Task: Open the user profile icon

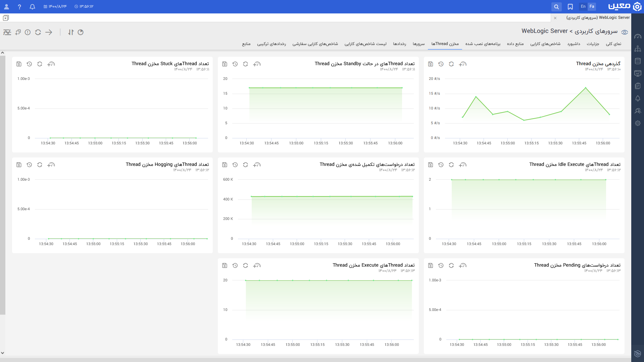Action: click(x=6, y=7)
